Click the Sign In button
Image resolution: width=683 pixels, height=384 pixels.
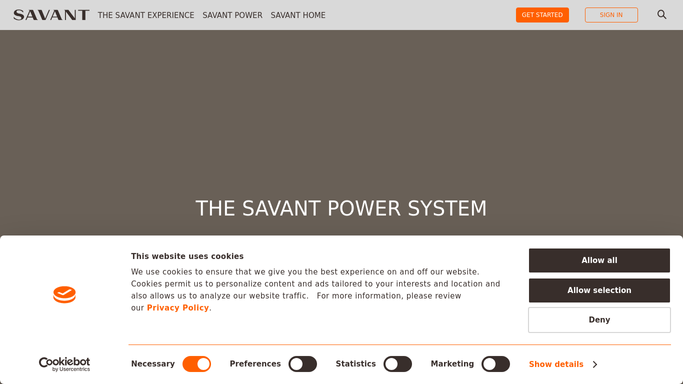click(611, 15)
